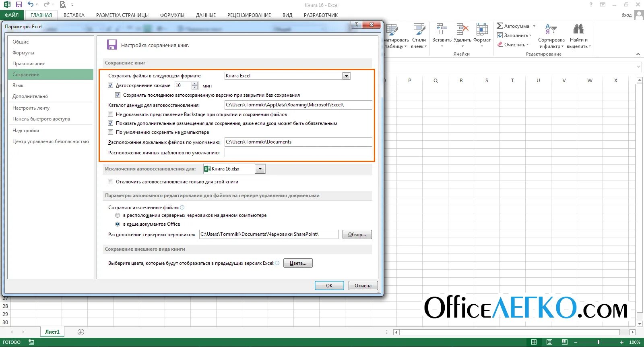Open the ФАЙЛ tab
644x347 pixels.
[x=12, y=15]
